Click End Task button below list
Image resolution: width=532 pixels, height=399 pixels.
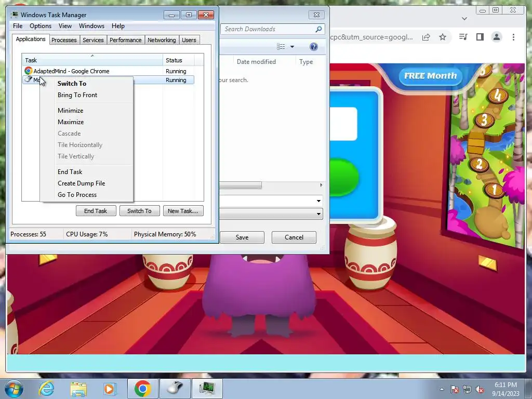(96, 211)
